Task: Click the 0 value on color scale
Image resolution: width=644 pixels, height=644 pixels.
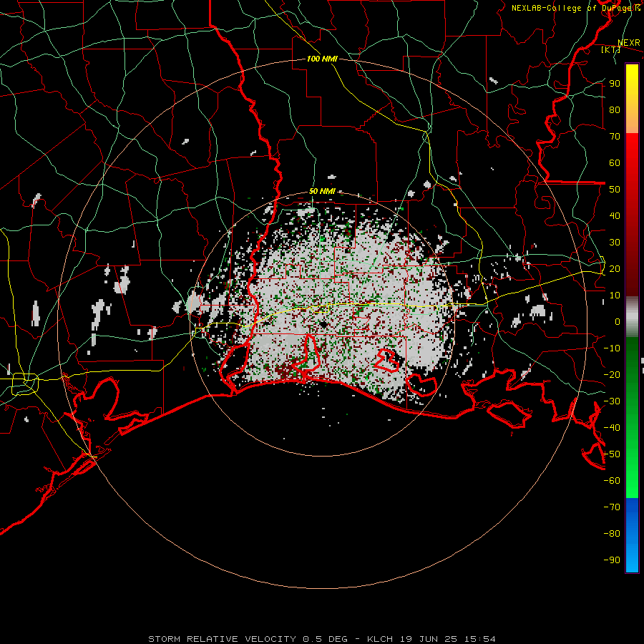Action: click(618, 322)
